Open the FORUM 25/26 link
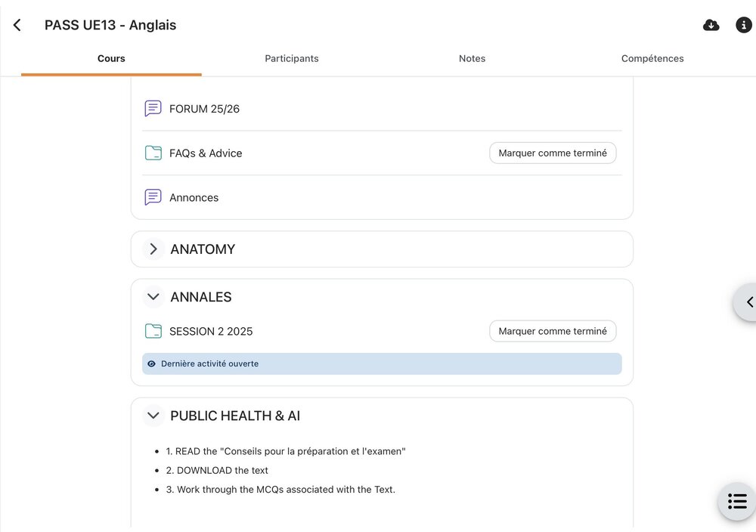The width and height of the screenshot is (756, 532). tap(204, 109)
